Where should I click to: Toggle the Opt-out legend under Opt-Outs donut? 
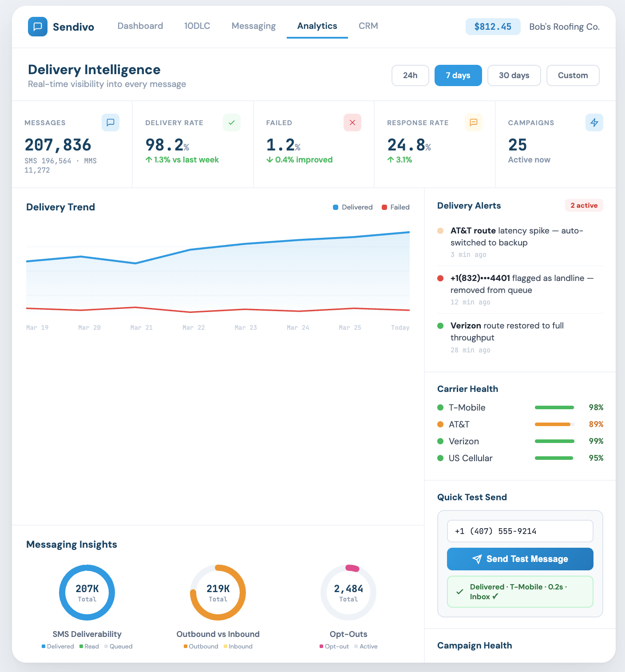click(x=334, y=647)
